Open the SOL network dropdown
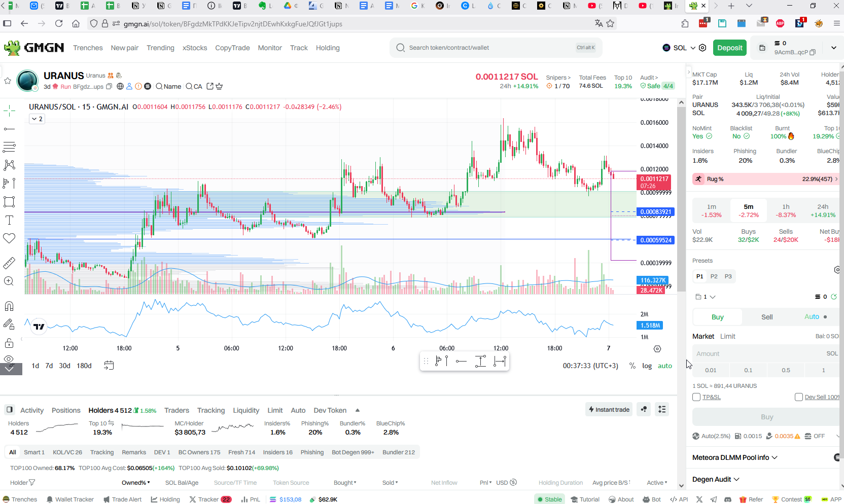Viewport: 844px width, 504px height. pyautogui.click(x=679, y=48)
